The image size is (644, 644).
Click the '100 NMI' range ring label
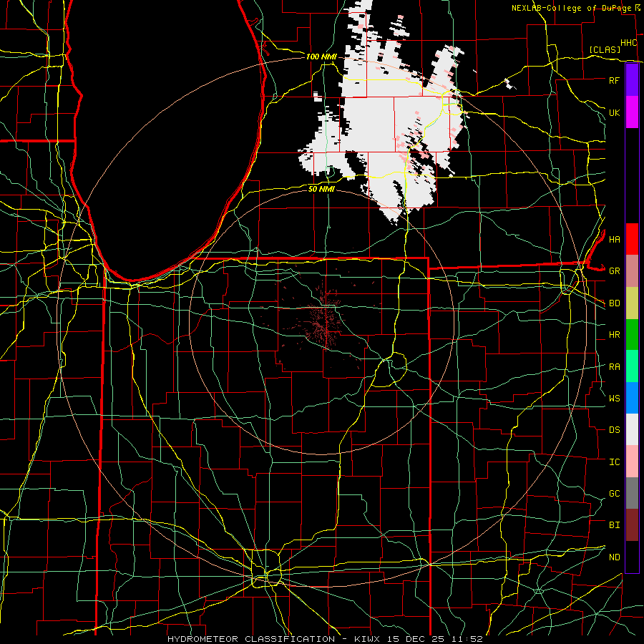(321, 57)
